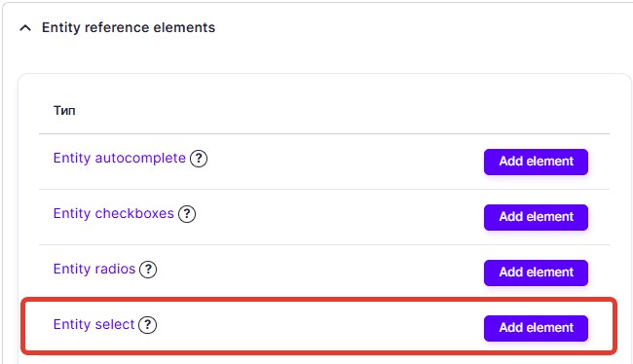Open help icon beside Entity radios
The image size is (633, 364).
click(148, 270)
